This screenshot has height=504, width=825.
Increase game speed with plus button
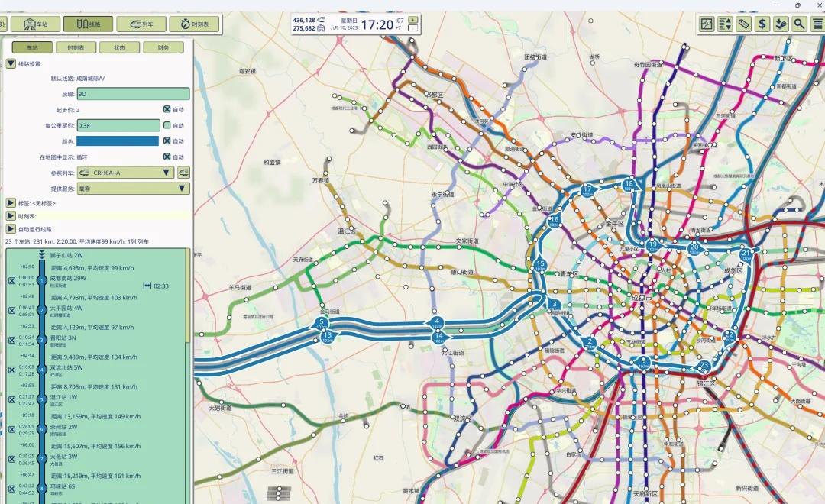(x=413, y=19)
